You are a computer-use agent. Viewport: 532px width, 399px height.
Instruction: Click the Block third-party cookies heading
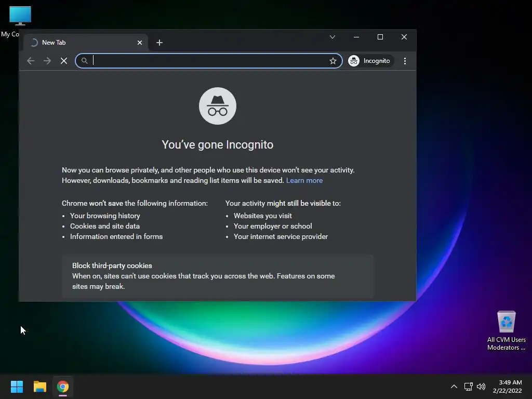(x=112, y=265)
